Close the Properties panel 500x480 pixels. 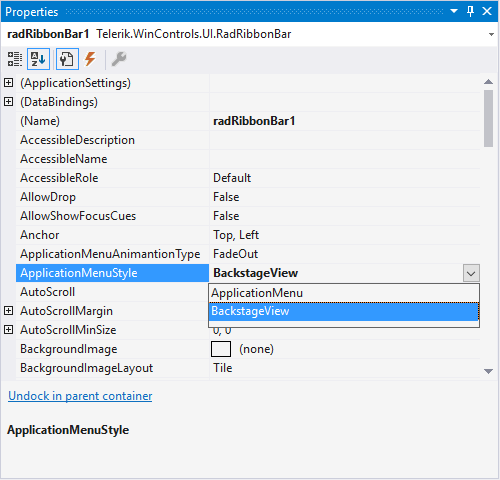coord(487,11)
